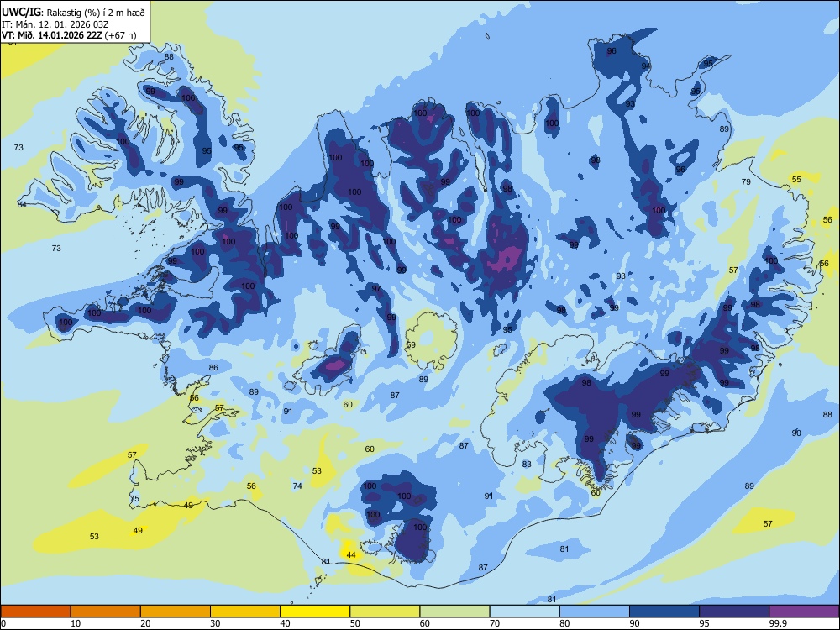Click the dark orange 0–10 legend swatch
Viewport: 840px width, 630px height.
click(35, 612)
